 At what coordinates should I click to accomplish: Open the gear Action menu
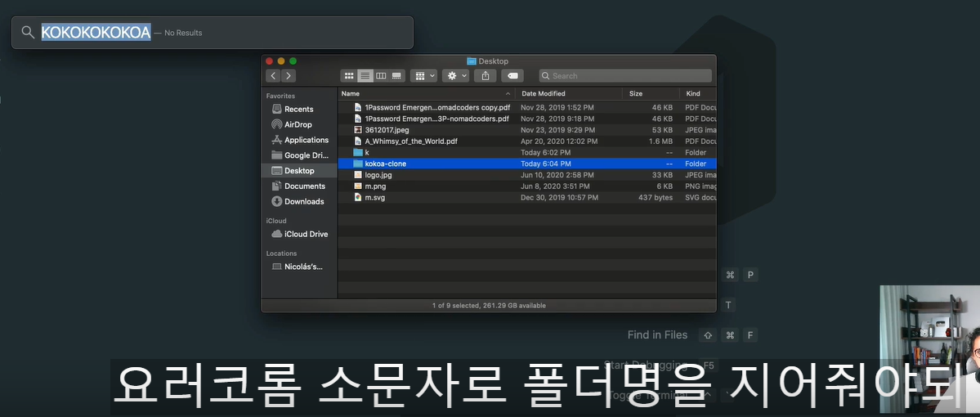click(455, 76)
